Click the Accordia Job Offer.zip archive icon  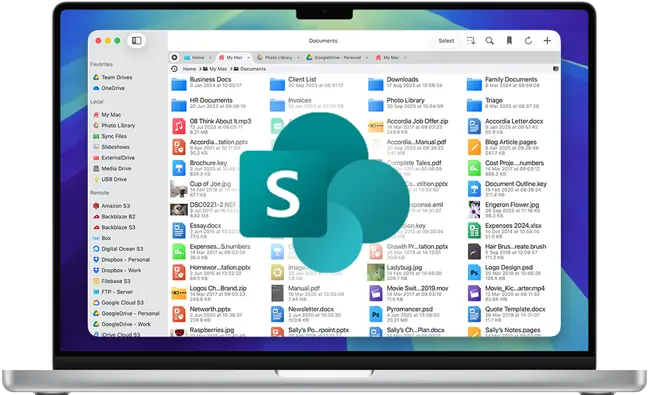(376, 126)
